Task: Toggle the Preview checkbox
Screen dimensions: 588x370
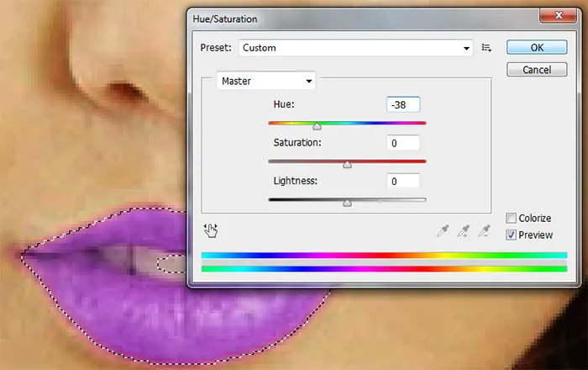Action: click(x=511, y=235)
